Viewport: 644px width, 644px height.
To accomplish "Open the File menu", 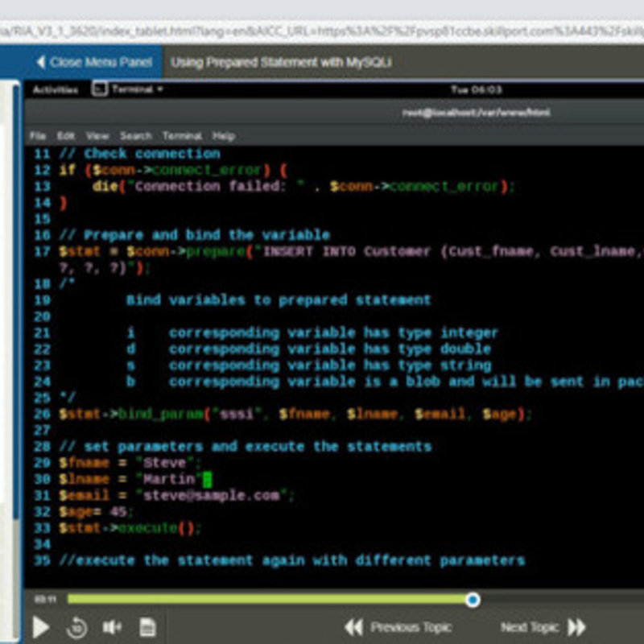I will tap(37, 136).
